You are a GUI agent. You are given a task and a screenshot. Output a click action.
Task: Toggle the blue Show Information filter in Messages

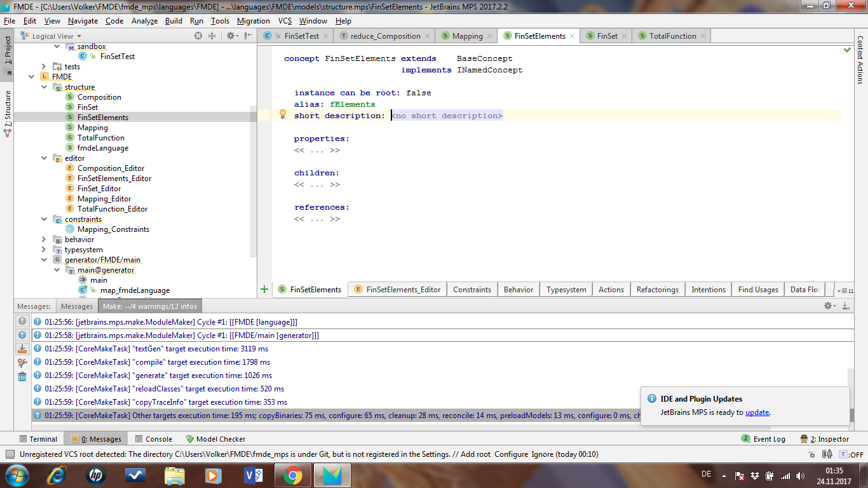[22, 335]
